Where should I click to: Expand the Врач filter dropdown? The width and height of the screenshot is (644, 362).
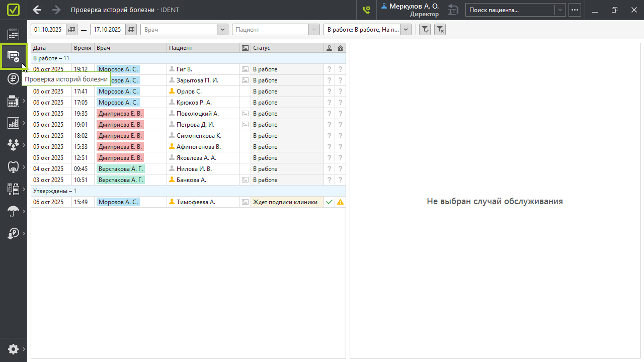coord(222,30)
